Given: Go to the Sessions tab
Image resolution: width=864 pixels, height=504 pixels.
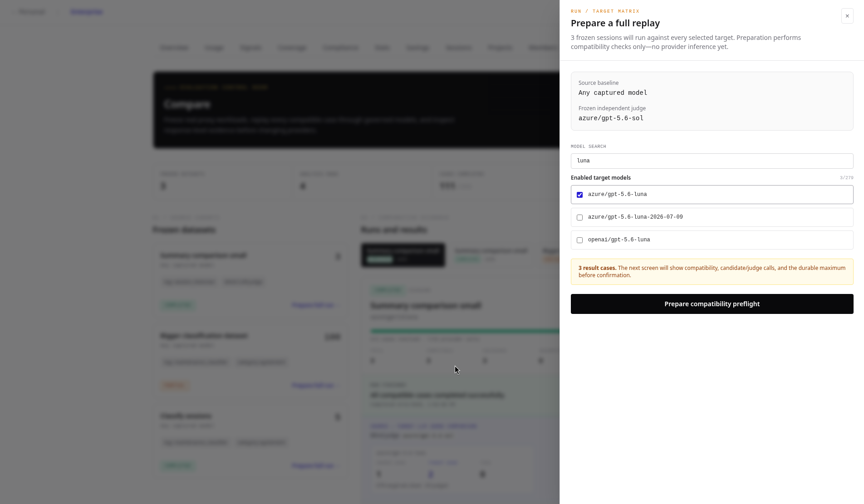Looking at the screenshot, I should point(459,48).
